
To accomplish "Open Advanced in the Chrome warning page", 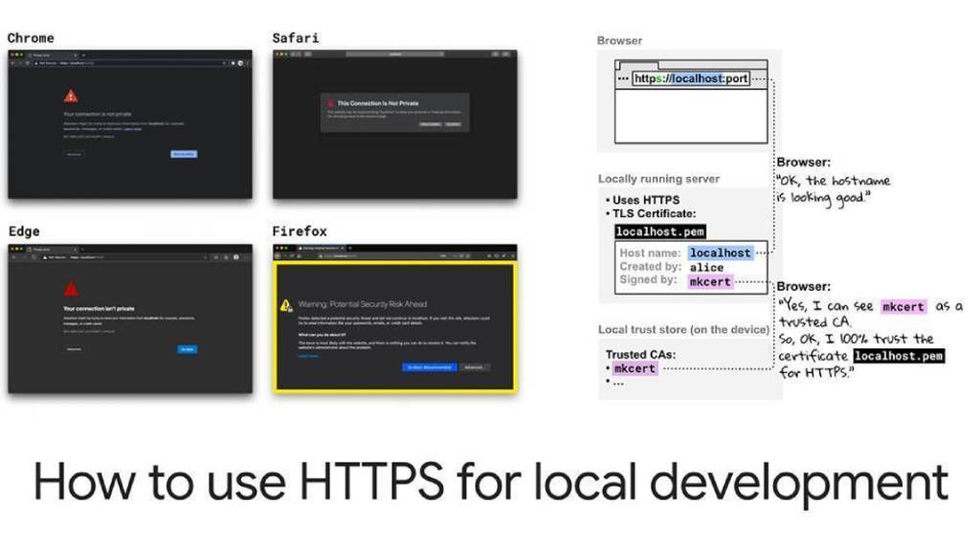I will click(74, 154).
